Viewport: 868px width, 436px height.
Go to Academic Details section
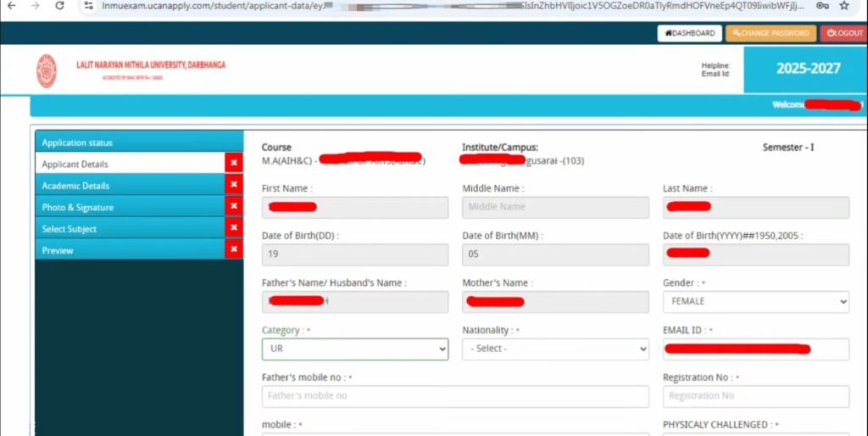click(x=130, y=185)
